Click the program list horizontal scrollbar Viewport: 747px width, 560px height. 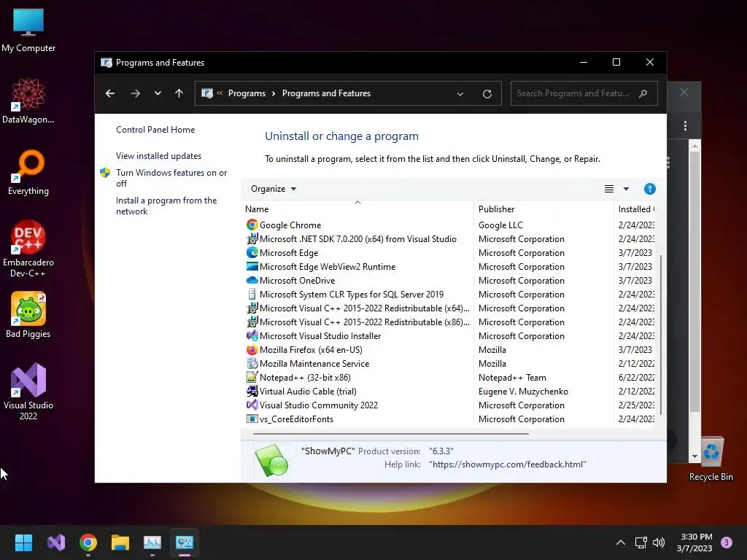click(391, 434)
